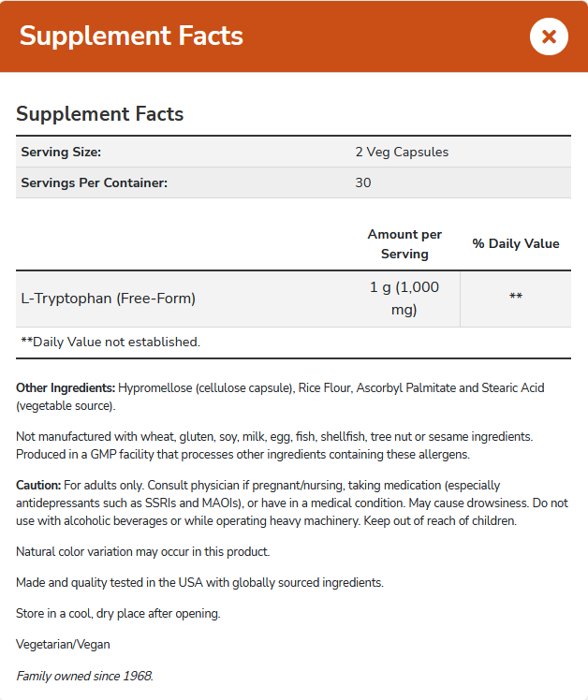This screenshot has width=588, height=700.
Task: Click the servings count value 30
Action: (363, 182)
